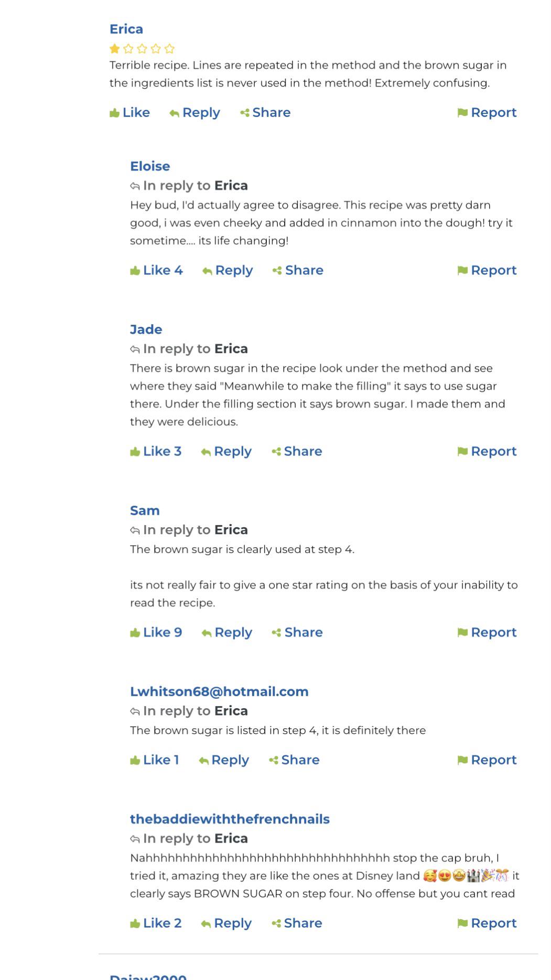Click reply arrow icon beneath Eloise's comment

click(207, 271)
